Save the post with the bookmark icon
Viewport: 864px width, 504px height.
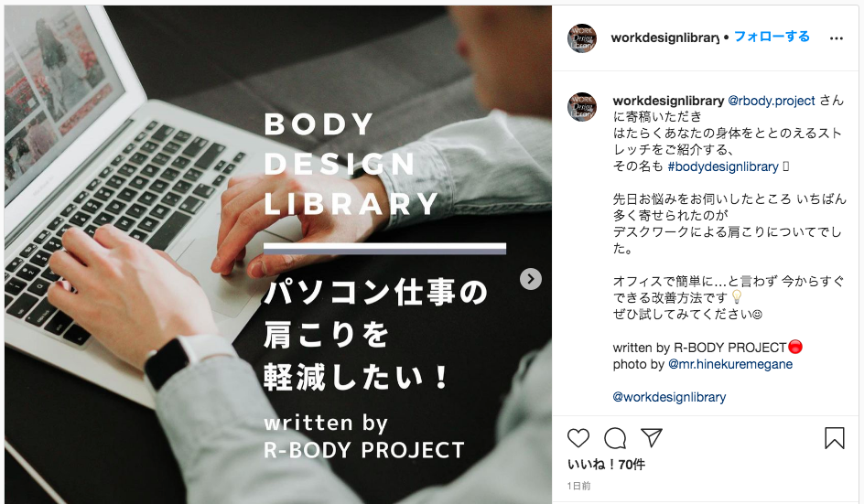point(834,438)
